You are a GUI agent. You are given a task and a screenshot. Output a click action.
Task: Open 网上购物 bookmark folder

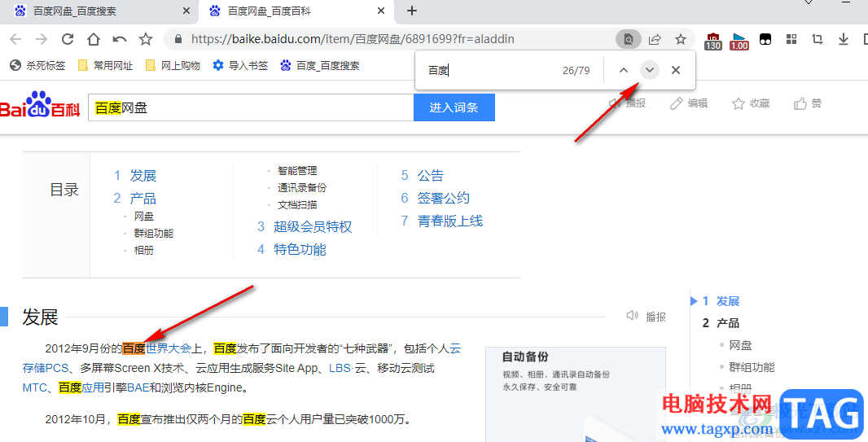tap(173, 66)
